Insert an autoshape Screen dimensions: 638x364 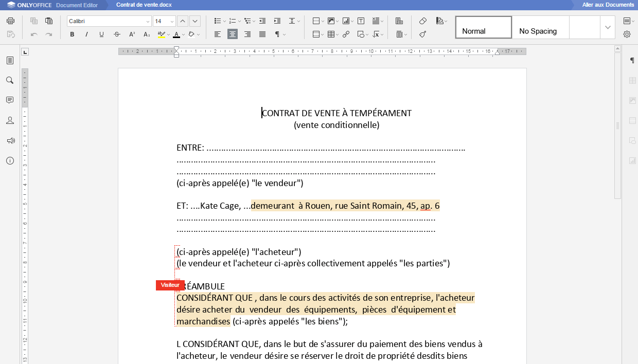[x=362, y=34]
